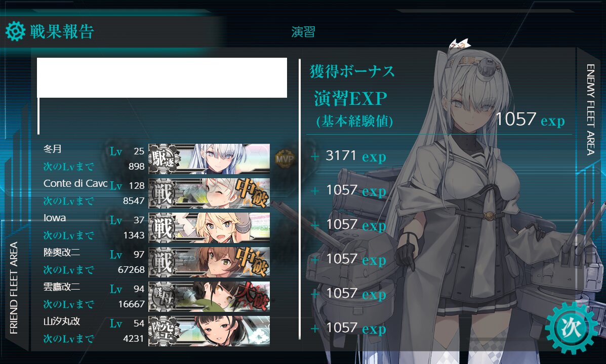Image resolution: width=606 pixels, height=364 pixels.
Task: Click the 駆逐 ship type badge for 冬月
Action: click(x=164, y=158)
